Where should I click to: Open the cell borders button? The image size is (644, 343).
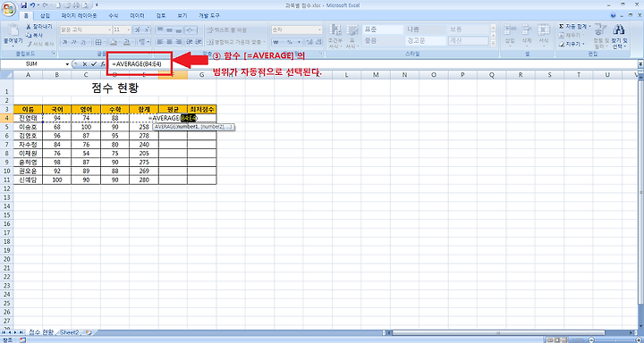[x=99, y=42]
